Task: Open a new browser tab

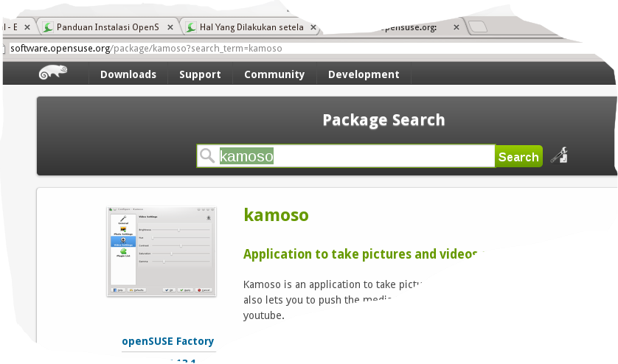Action: 478,27
